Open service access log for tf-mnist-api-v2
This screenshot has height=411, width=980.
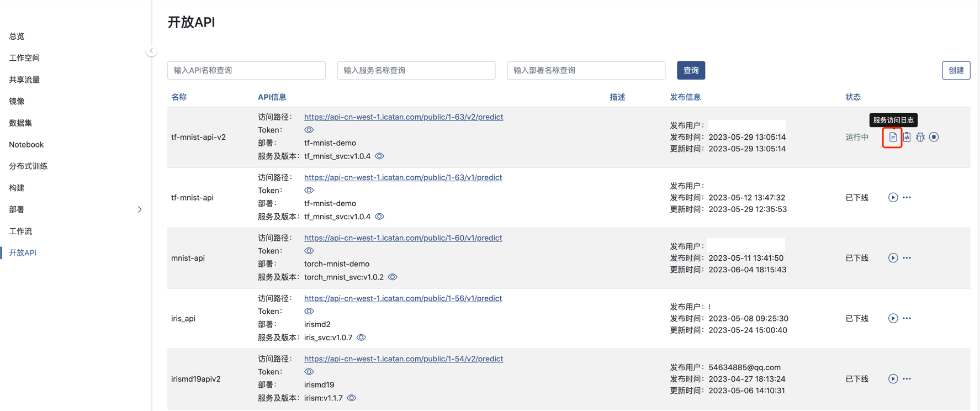pyautogui.click(x=893, y=137)
